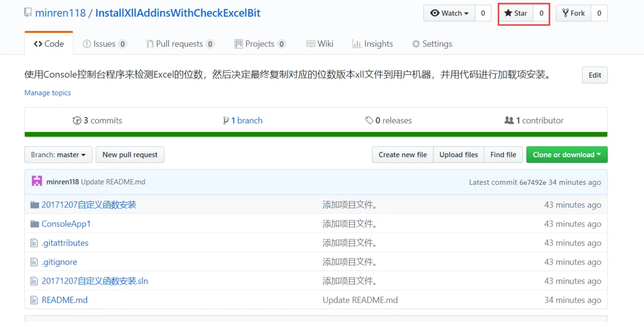644x322 pixels.
Task: Open the Insights tab
Action: tap(372, 44)
